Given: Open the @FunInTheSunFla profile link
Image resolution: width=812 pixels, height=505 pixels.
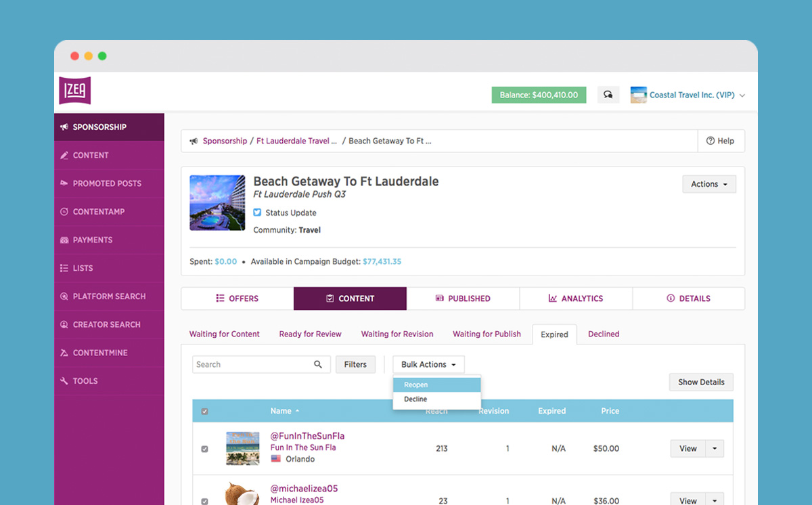Looking at the screenshot, I should click(307, 436).
